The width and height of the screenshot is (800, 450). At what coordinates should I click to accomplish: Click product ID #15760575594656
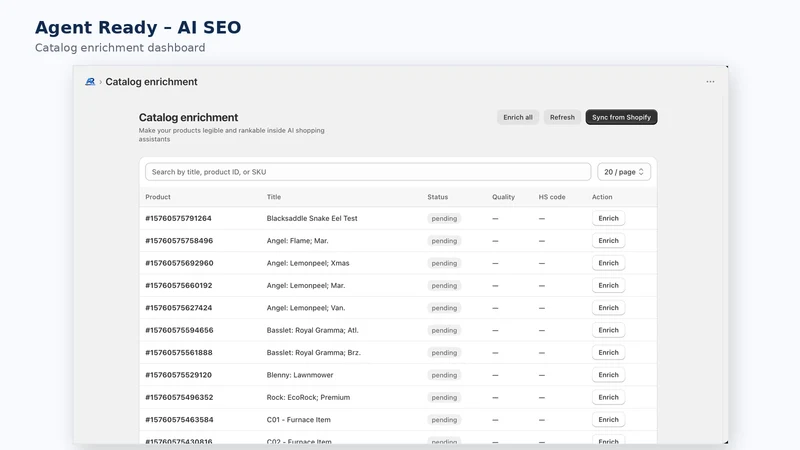tap(179, 330)
